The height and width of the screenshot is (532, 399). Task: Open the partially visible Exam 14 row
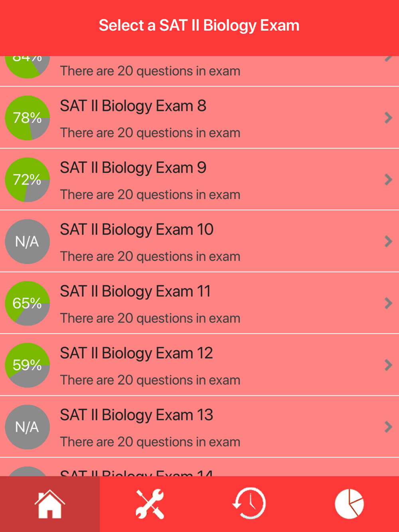[x=199, y=467]
